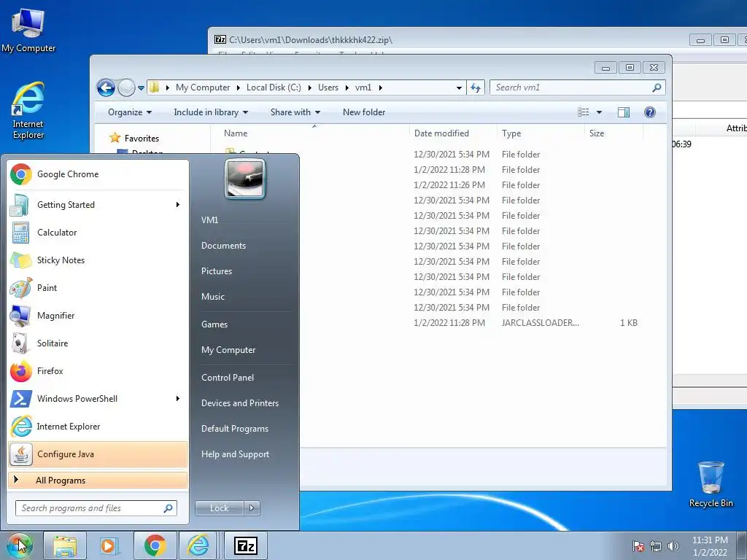Open Chrome from the taskbar
The height and width of the screenshot is (560, 747).
(x=155, y=545)
